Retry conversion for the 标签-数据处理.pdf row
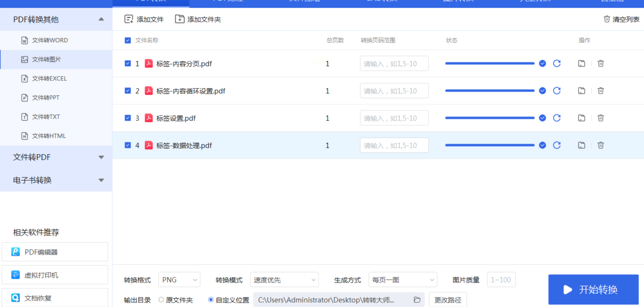The height and width of the screenshot is (307, 644). [557, 145]
